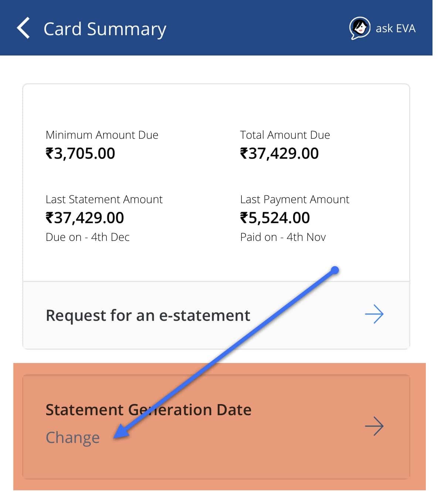The height and width of the screenshot is (504, 441).
Task: Tap the ask EVA label
Action: (396, 28)
